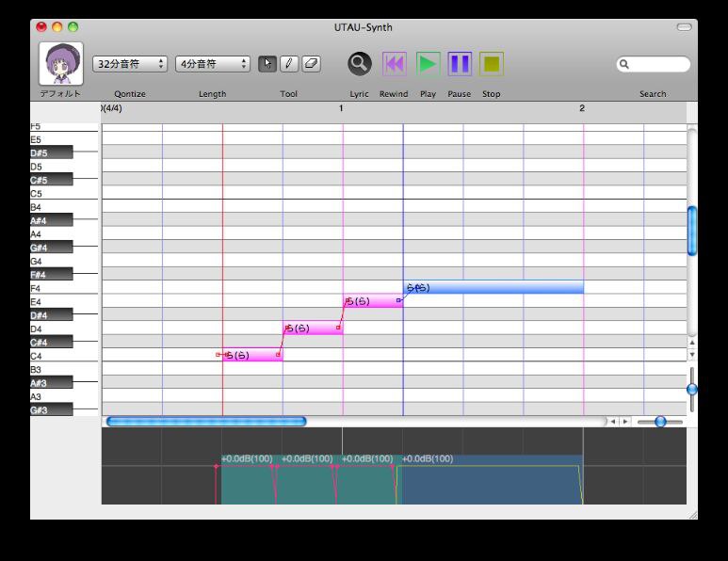Stop playback with yellow Stop button

pos(492,64)
